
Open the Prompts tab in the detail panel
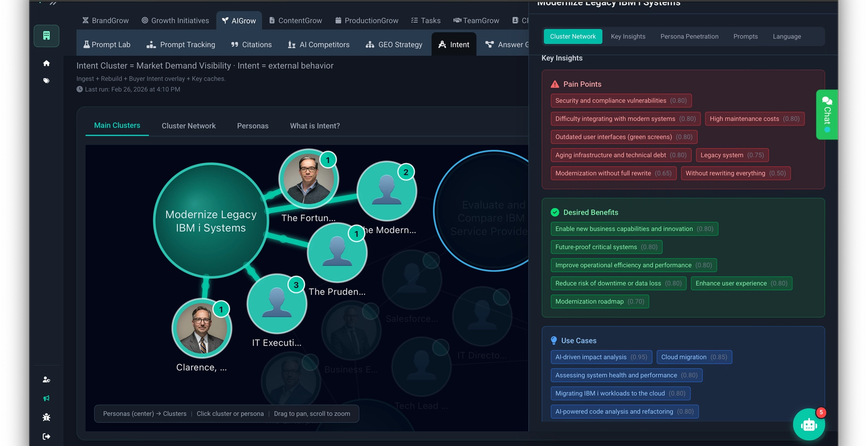(x=745, y=37)
